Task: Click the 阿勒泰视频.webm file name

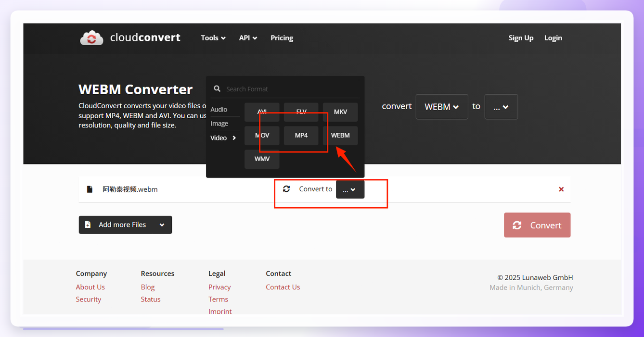Action: (x=130, y=189)
